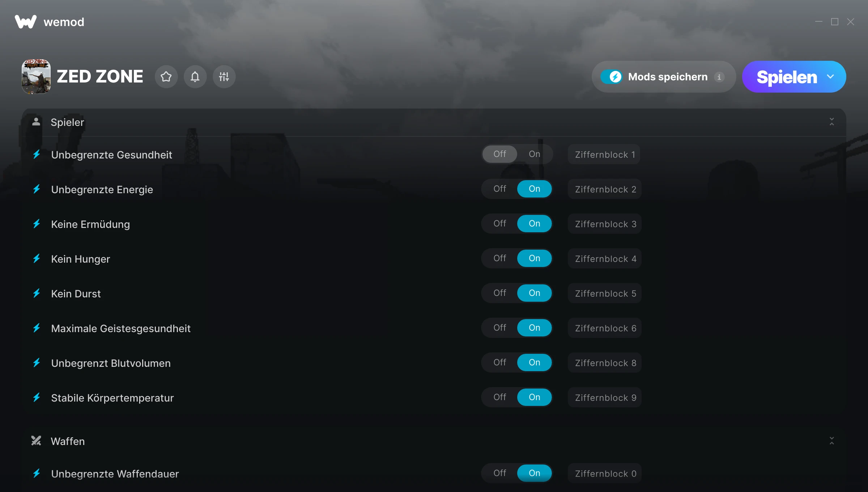Viewport: 868px width, 492px height.
Task: Turn off Unbegrenzte Waffendauer
Action: coord(500,473)
